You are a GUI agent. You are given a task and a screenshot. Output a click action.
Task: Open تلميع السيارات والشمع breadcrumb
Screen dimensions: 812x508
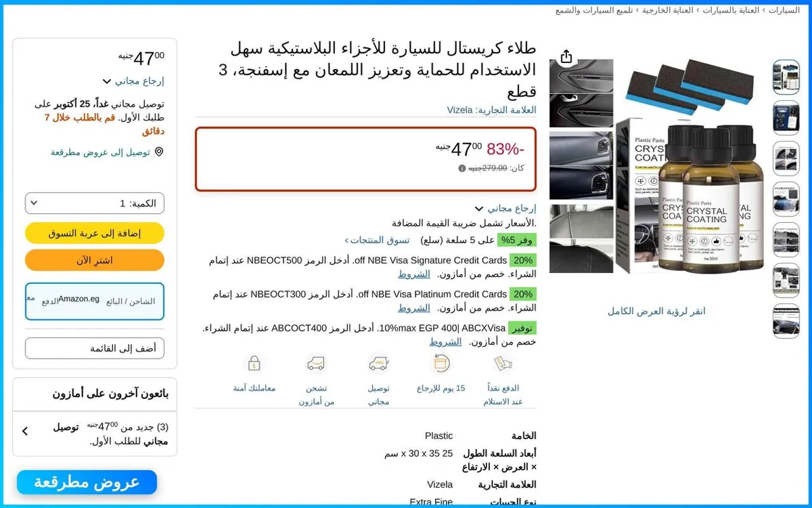point(594,10)
